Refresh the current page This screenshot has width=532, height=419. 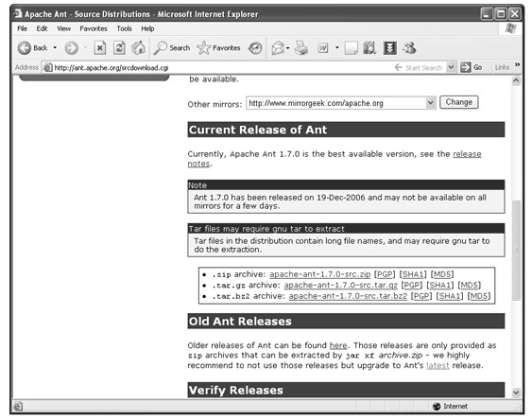pyautogui.click(x=119, y=48)
